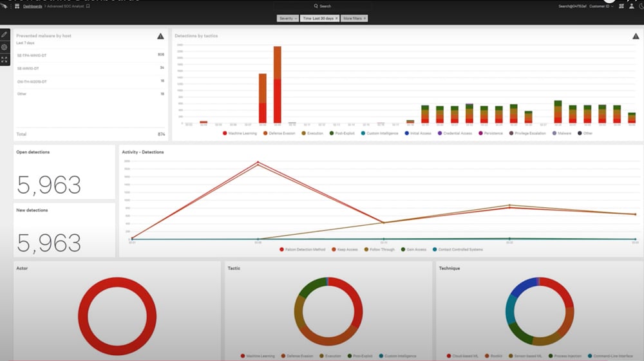The height and width of the screenshot is (361, 644).
Task: Open the user profile icon in header
Action: coord(631,6)
